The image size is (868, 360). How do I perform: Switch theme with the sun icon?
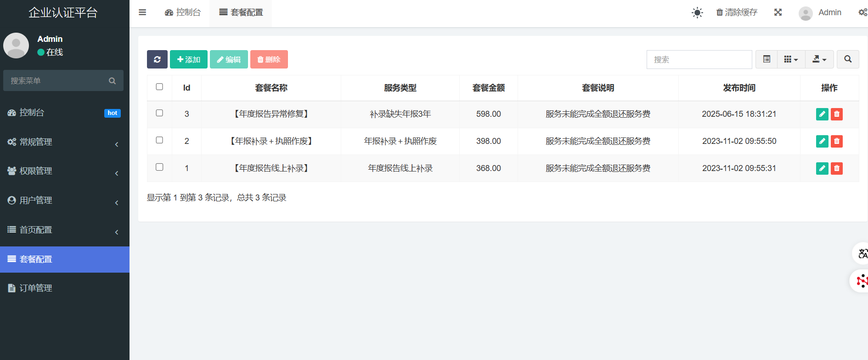(x=697, y=12)
